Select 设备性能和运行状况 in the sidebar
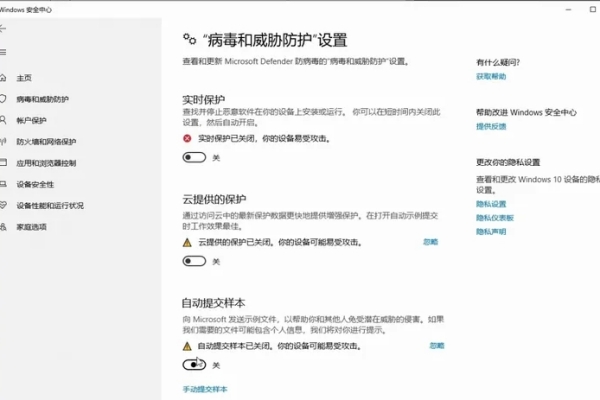The image size is (600, 400). click(50, 206)
